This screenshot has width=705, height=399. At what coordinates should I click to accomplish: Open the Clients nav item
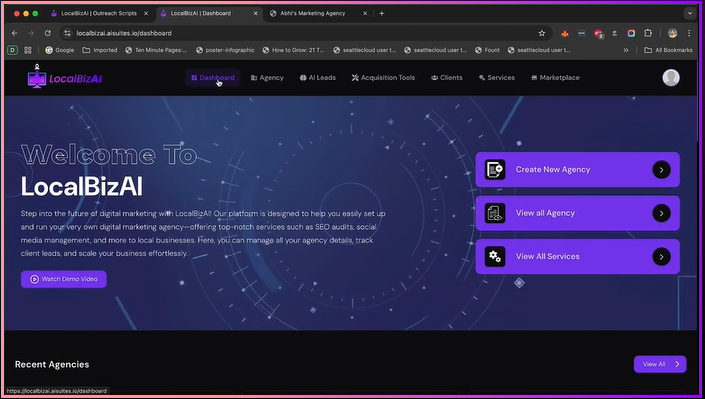point(446,78)
